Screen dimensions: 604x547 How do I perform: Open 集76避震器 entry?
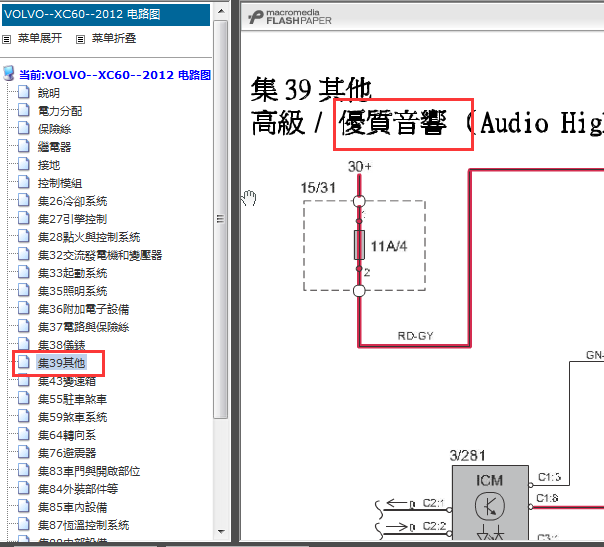[x=67, y=453]
